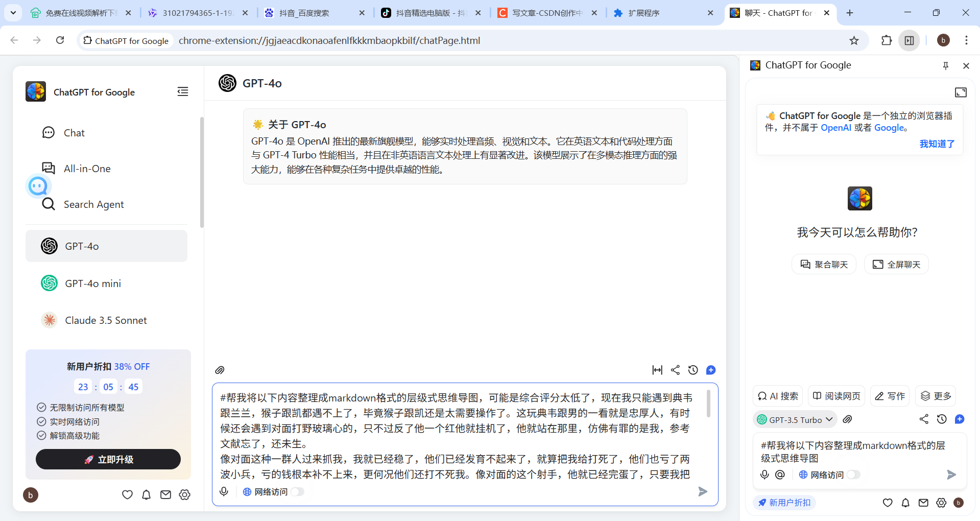Click the 聚合聊天 button
980x521 pixels.
click(x=824, y=264)
